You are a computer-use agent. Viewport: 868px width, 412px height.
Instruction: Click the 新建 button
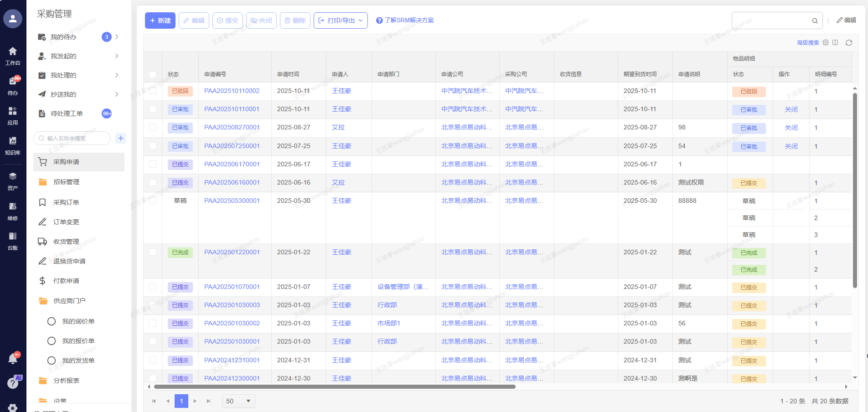(160, 21)
